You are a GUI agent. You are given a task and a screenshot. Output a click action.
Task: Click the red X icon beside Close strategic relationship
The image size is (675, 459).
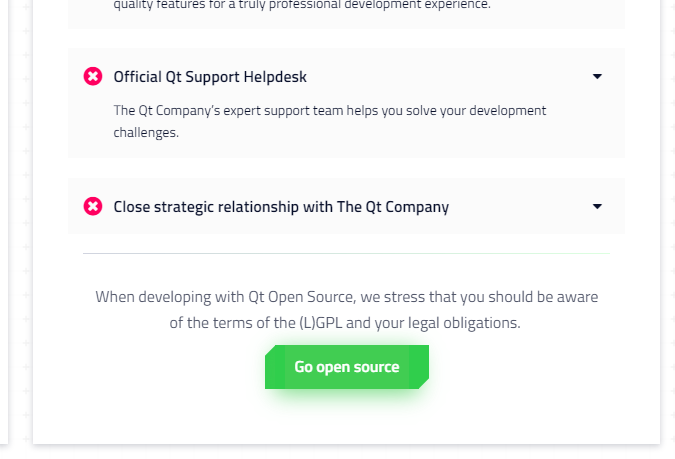pos(93,207)
